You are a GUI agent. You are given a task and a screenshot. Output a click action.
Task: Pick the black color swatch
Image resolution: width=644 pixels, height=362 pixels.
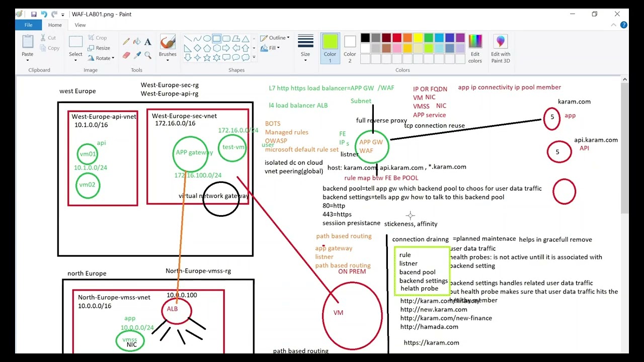pos(365,38)
